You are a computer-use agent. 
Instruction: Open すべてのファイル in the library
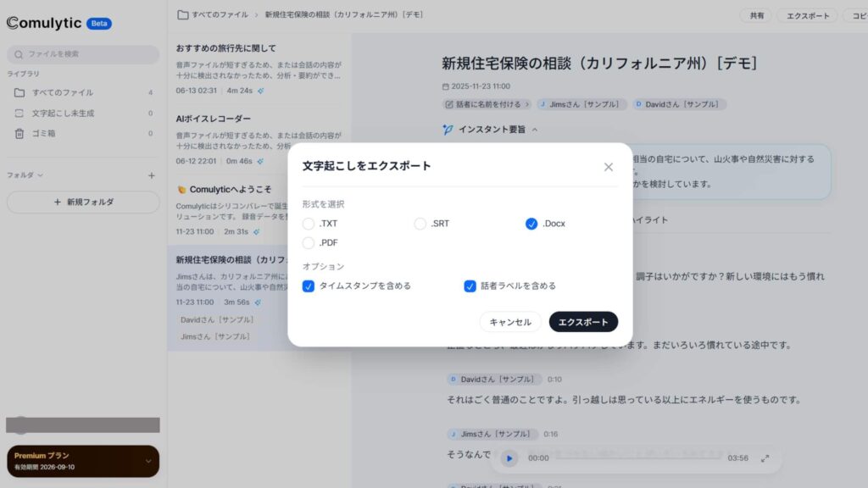click(x=83, y=92)
